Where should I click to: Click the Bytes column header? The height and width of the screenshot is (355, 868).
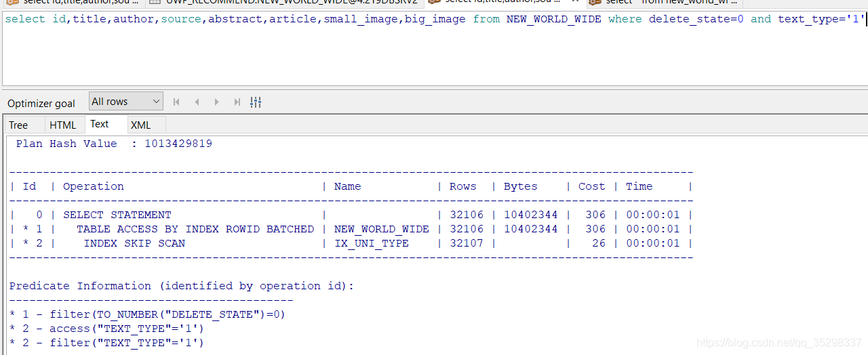click(521, 186)
